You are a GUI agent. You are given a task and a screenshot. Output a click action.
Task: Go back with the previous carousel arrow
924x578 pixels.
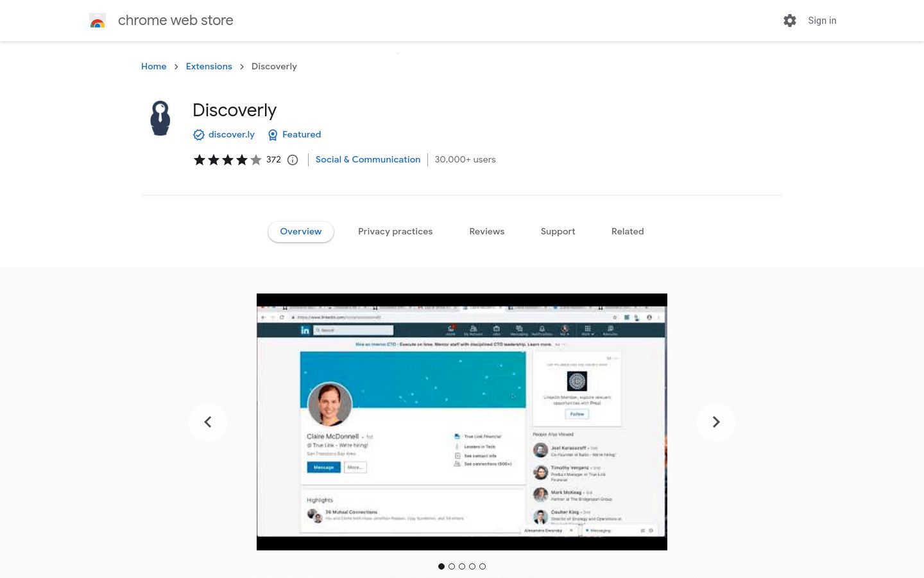[208, 421]
